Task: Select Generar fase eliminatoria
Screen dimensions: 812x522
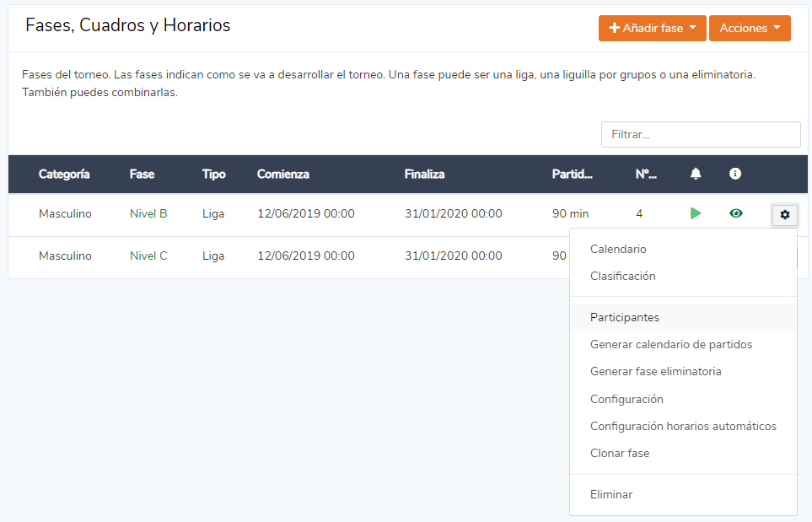Action: pos(683,371)
